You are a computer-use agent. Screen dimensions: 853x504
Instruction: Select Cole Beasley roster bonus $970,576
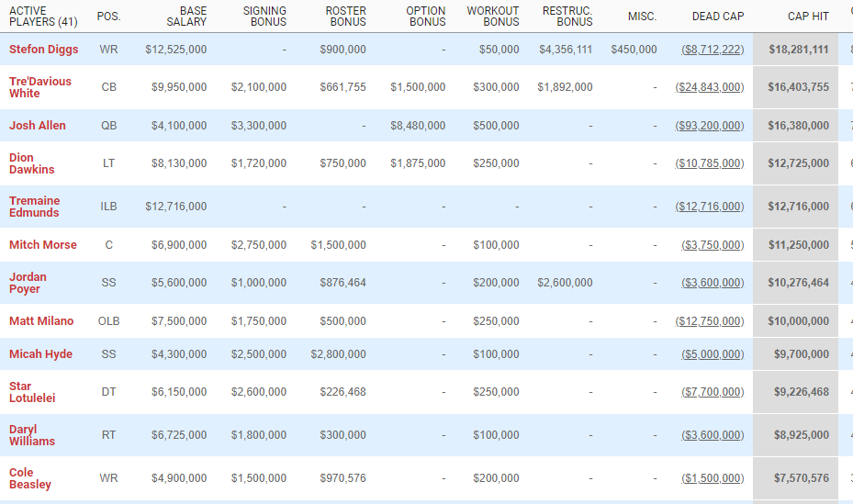pos(342,478)
